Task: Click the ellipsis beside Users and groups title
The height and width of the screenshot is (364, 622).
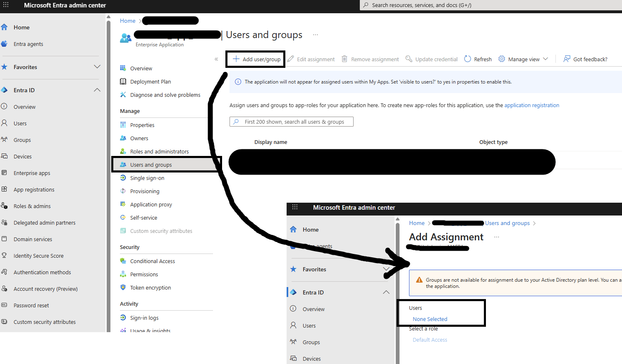Action: (316, 35)
